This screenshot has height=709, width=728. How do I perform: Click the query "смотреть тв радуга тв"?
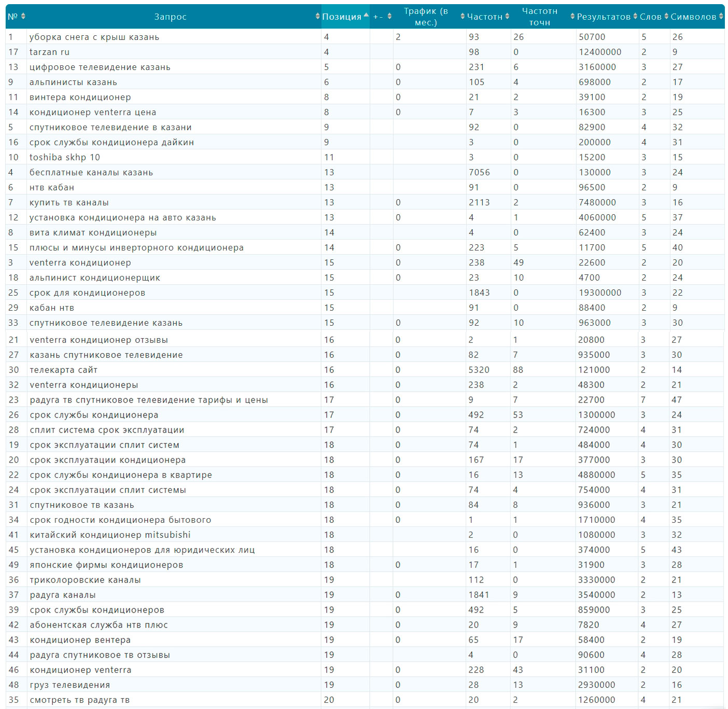click(x=80, y=700)
